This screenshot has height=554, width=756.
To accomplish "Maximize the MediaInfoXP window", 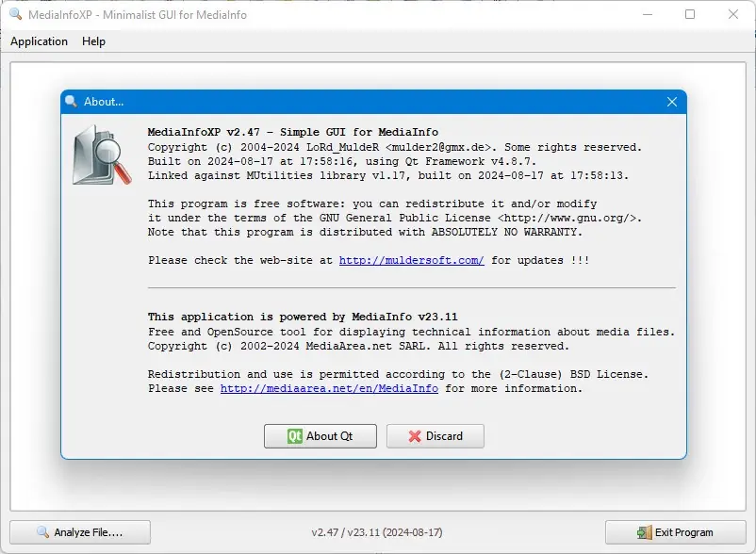I will click(x=690, y=14).
